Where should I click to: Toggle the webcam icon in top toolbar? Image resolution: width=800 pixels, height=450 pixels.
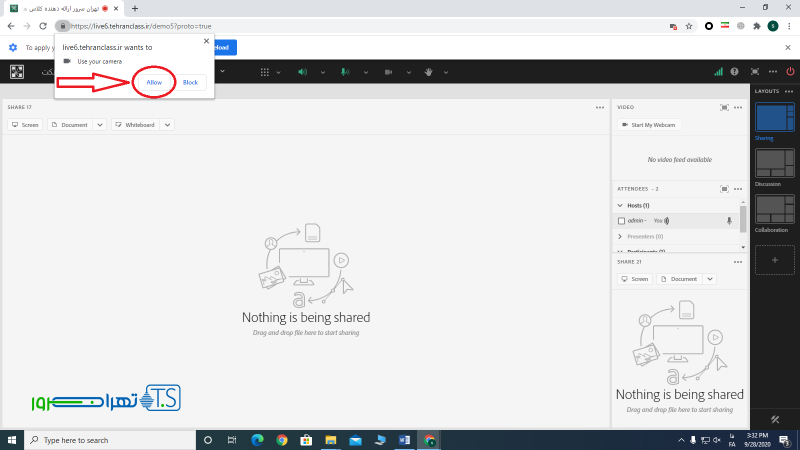click(x=387, y=72)
